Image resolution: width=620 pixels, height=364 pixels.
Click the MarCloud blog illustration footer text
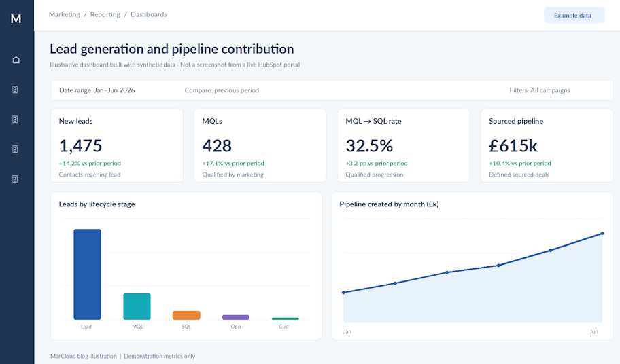84,356
